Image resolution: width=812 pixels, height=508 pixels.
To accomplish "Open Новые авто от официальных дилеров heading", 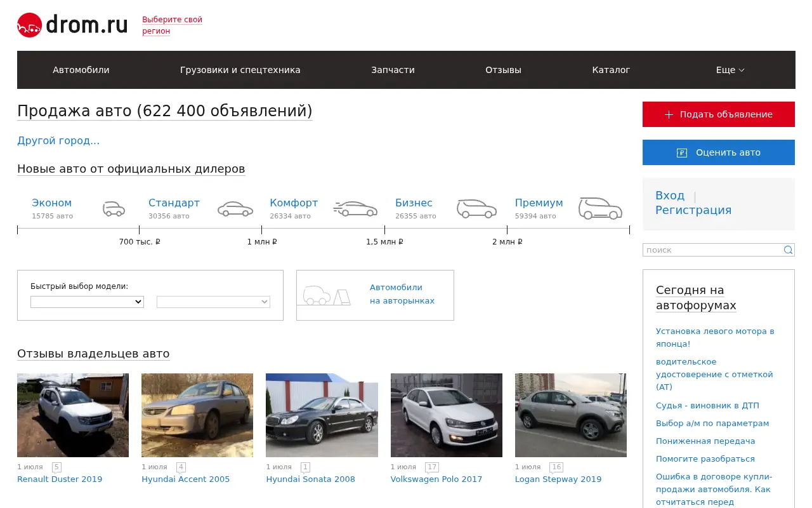I will point(131,169).
